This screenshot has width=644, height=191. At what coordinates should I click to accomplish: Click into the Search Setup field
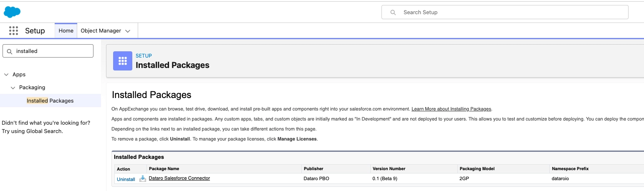click(505, 12)
